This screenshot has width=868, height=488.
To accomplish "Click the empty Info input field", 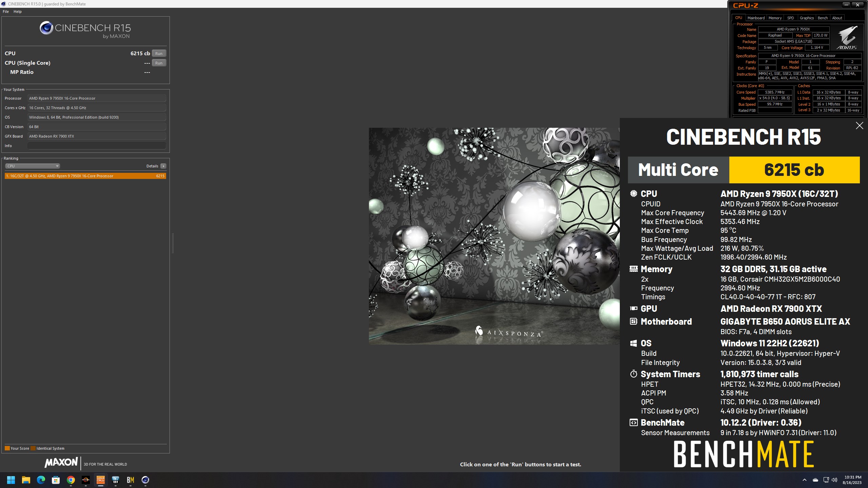I will 97,146.
